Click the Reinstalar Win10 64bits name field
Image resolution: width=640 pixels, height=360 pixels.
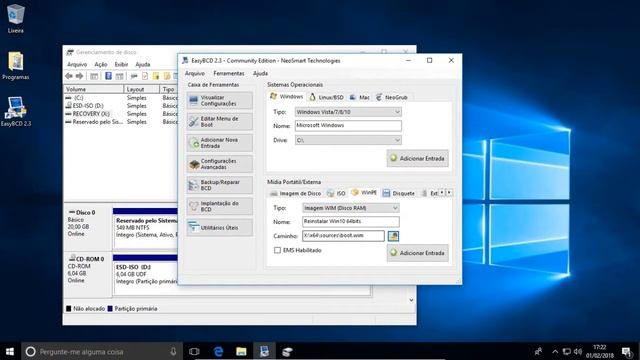pos(351,222)
